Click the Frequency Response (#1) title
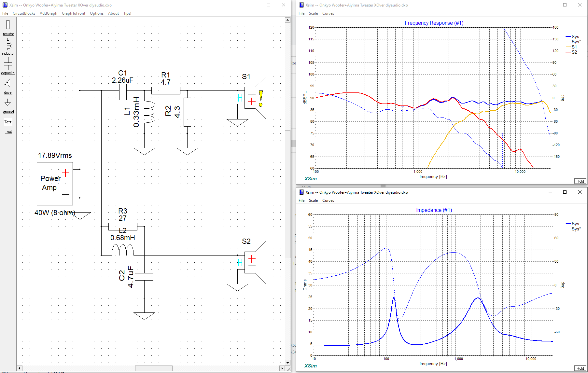 434,23
